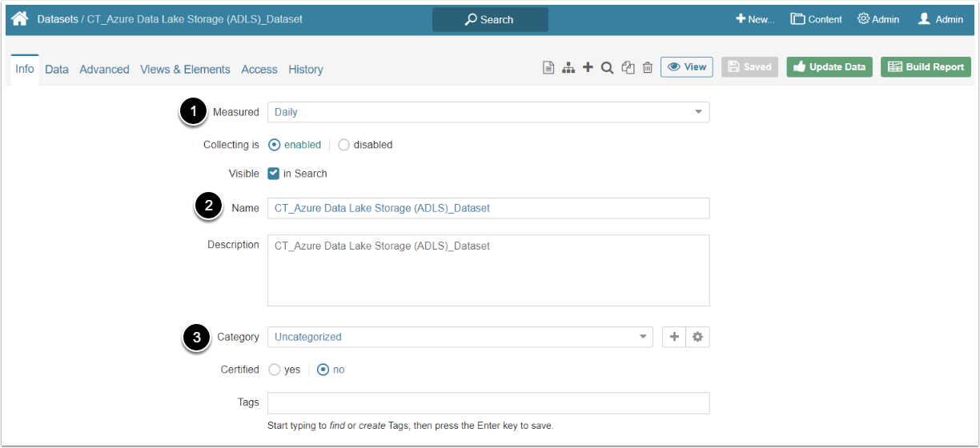Select Collecting is disabled radio
The width and height of the screenshot is (980, 448).
coord(343,145)
